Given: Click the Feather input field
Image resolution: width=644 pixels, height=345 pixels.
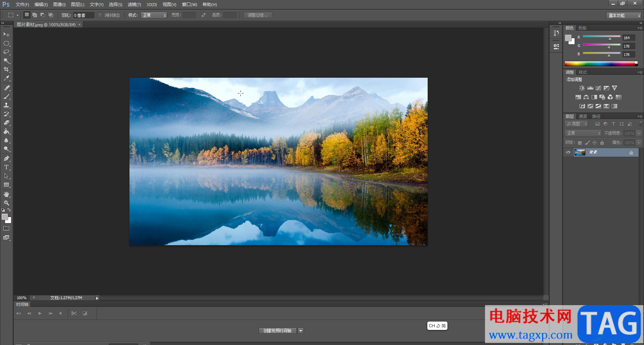Looking at the screenshot, I should tap(84, 15).
